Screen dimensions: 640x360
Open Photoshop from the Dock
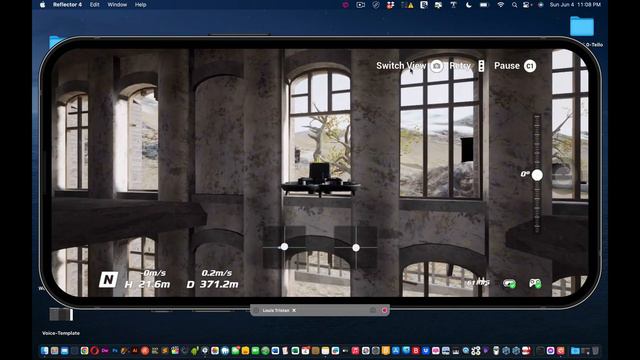pyautogui.click(x=115, y=351)
